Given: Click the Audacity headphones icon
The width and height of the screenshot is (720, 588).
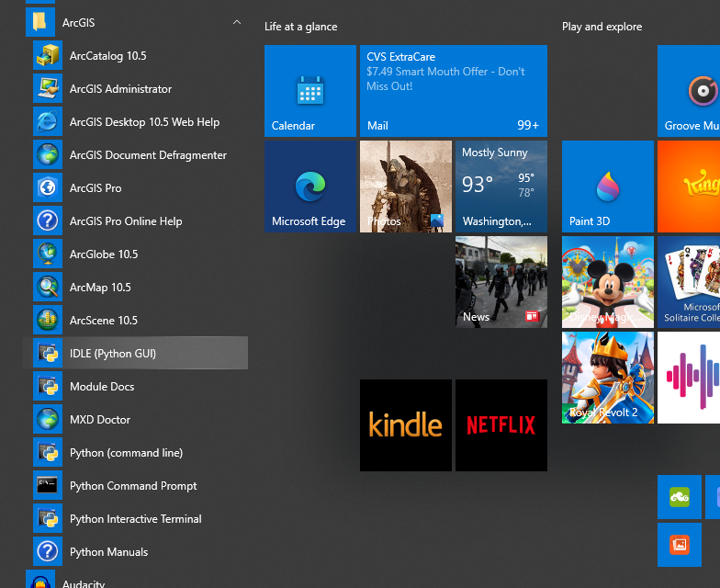Looking at the screenshot, I should coord(40,580).
